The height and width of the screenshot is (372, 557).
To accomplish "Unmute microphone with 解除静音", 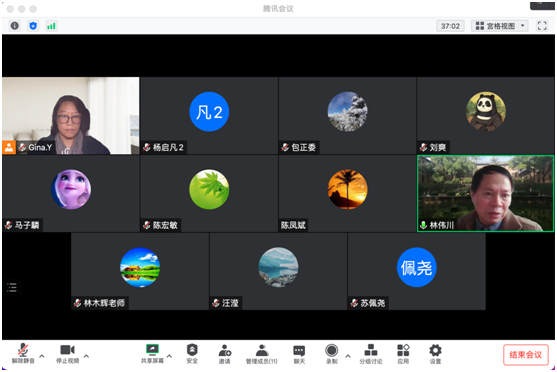I will click(x=23, y=353).
